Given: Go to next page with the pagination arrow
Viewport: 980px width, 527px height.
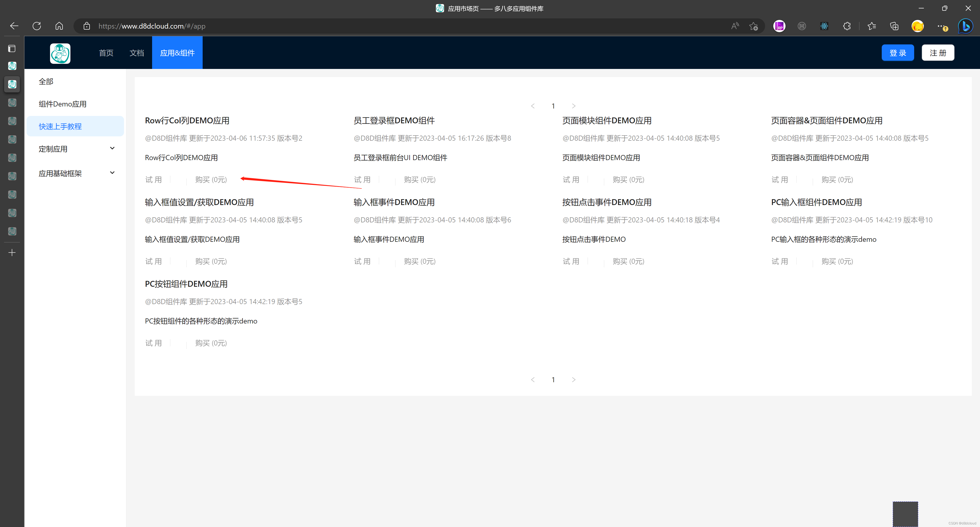Looking at the screenshot, I should click(573, 106).
